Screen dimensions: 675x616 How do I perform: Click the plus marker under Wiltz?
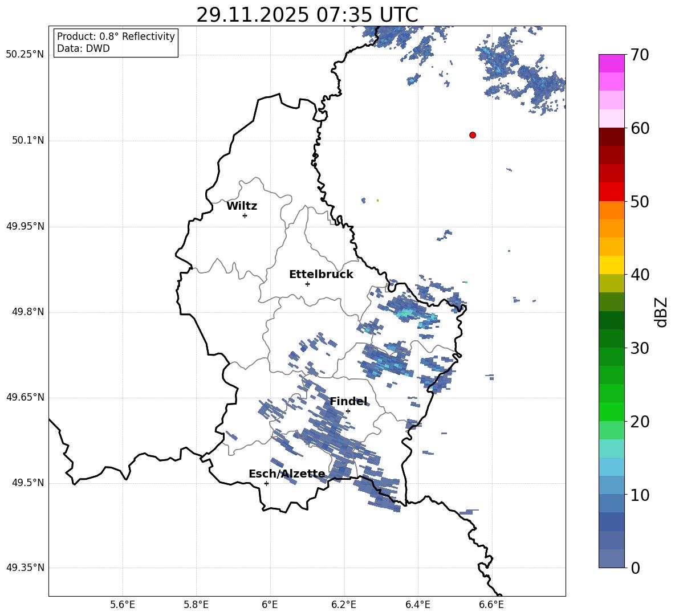pyautogui.click(x=245, y=215)
